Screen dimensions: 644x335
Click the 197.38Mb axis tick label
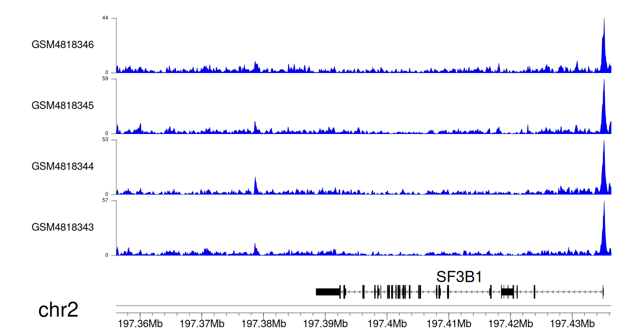(x=264, y=323)
